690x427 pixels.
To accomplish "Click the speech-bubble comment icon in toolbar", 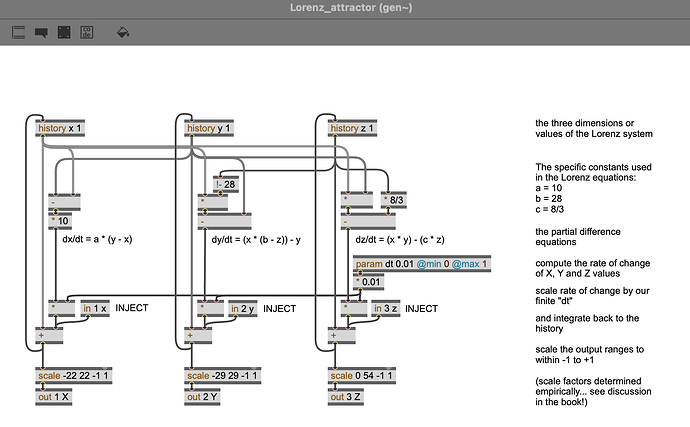I will [x=41, y=33].
